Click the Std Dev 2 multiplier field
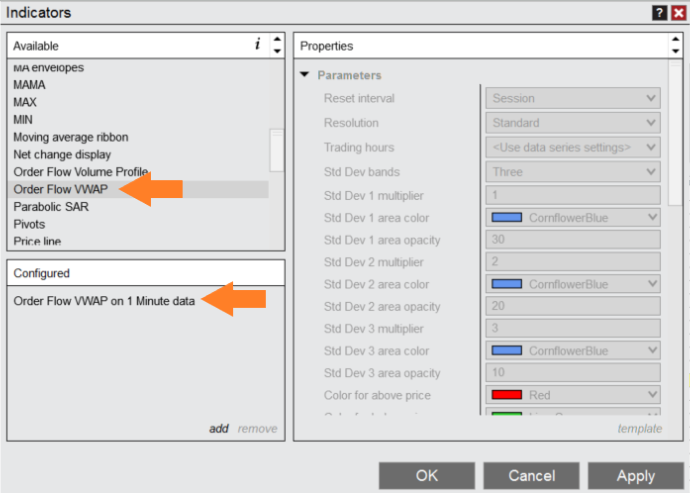Viewport: 690px width, 493px height. tap(573, 261)
